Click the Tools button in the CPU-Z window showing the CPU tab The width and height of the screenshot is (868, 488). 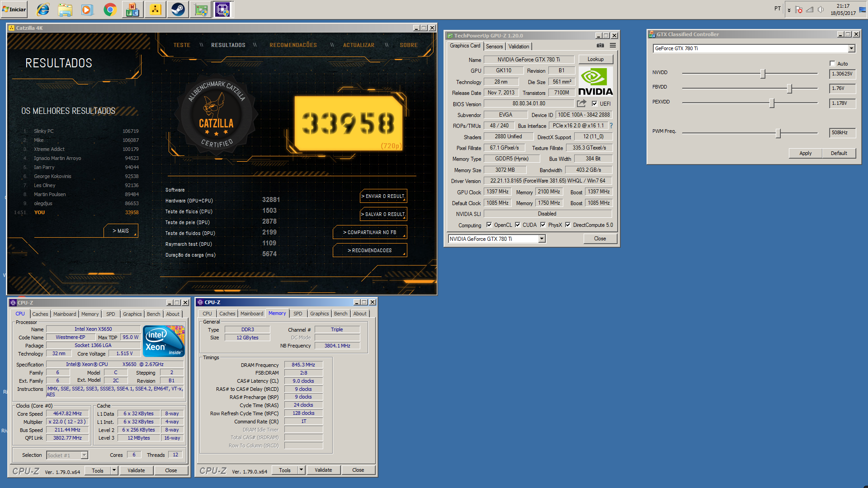98,470
